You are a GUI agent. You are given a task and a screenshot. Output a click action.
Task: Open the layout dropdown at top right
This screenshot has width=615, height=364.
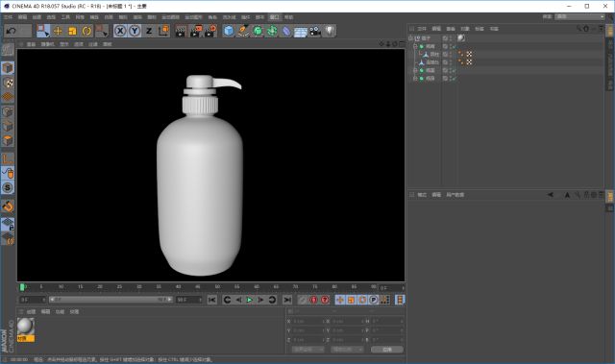tap(579, 16)
